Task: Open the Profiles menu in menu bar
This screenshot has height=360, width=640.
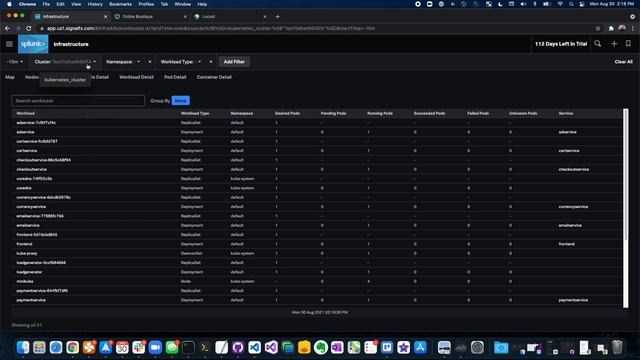Action: (146, 4)
